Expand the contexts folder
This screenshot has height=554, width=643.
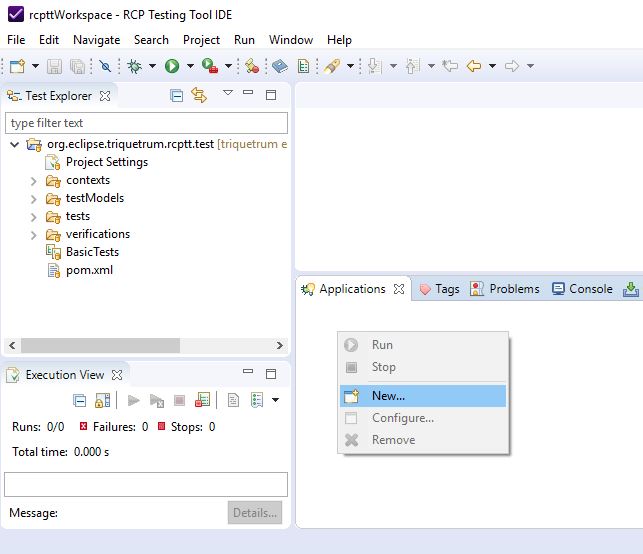pos(33,181)
